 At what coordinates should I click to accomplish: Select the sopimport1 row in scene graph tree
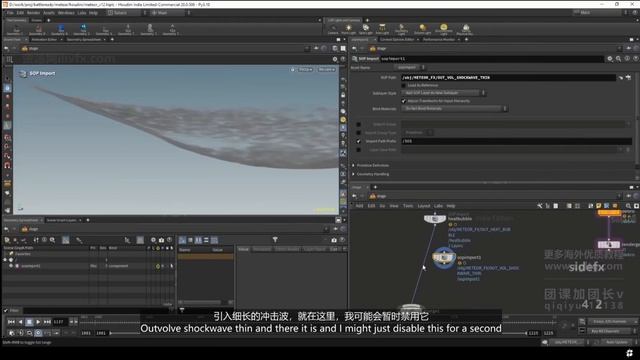pyautogui.click(x=88, y=266)
